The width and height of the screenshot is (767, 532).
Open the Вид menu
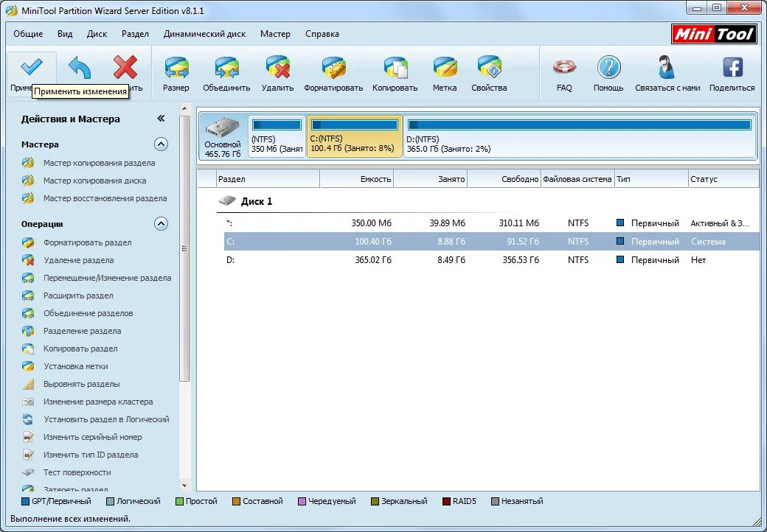pos(65,34)
